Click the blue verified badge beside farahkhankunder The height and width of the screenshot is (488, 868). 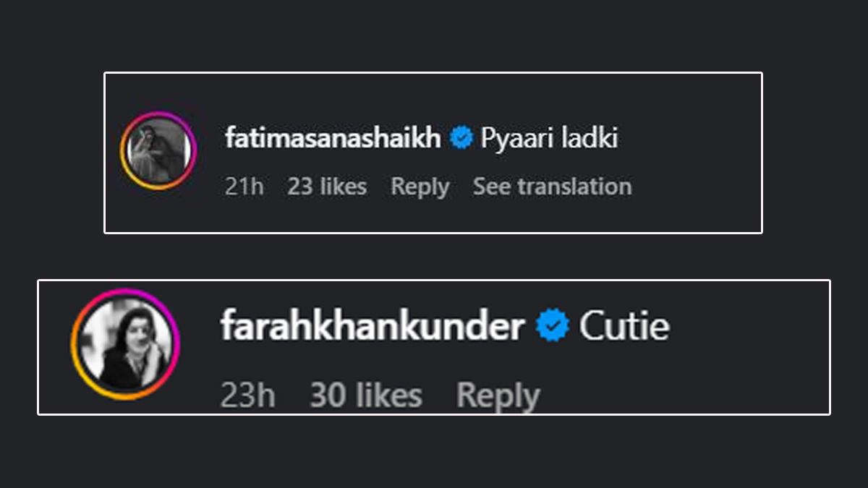click(x=553, y=328)
